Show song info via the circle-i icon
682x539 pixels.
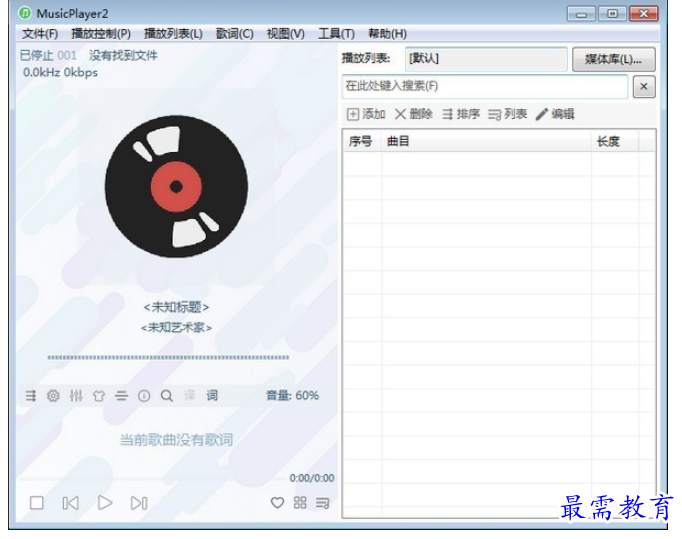(x=144, y=396)
